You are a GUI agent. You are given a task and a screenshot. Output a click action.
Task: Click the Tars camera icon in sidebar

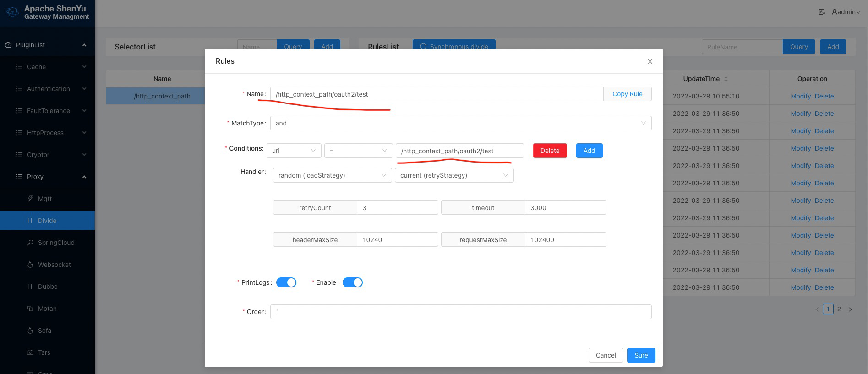tap(30, 352)
